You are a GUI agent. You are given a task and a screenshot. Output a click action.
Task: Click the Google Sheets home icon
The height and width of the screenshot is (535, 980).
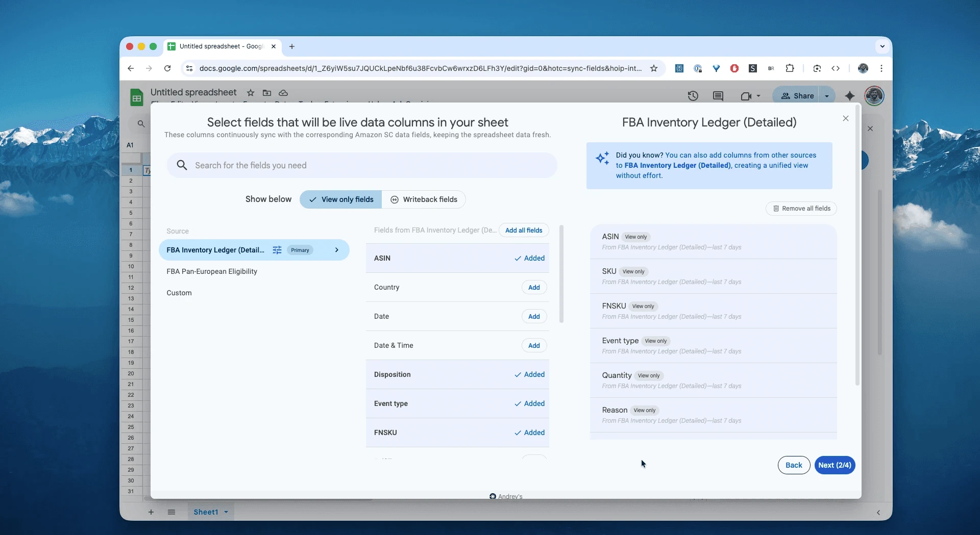pyautogui.click(x=136, y=97)
